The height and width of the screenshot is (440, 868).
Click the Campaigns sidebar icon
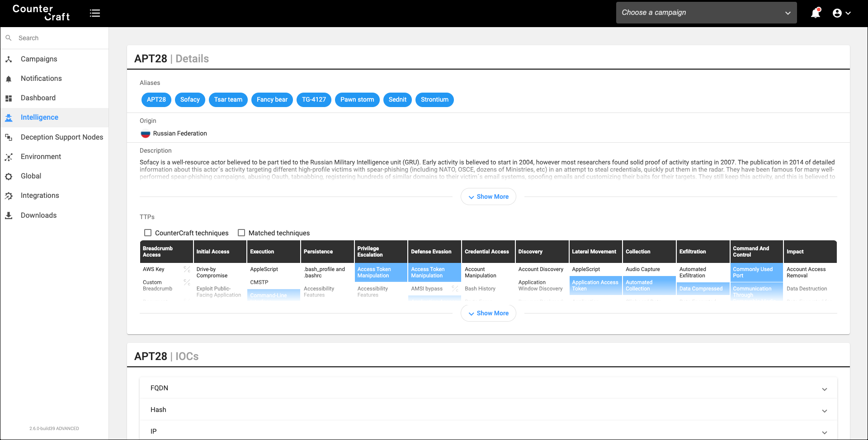pyautogui.click(x=9, y=59)
